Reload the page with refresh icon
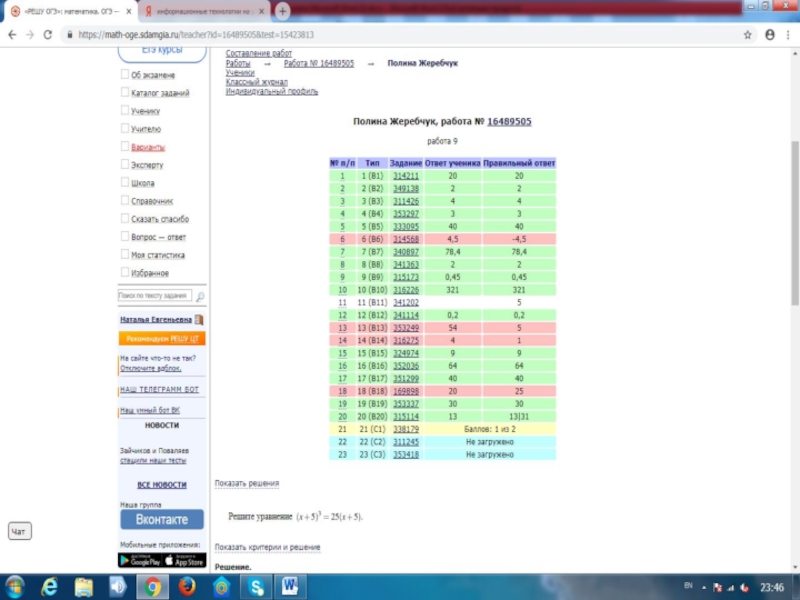 pos(47,35)
